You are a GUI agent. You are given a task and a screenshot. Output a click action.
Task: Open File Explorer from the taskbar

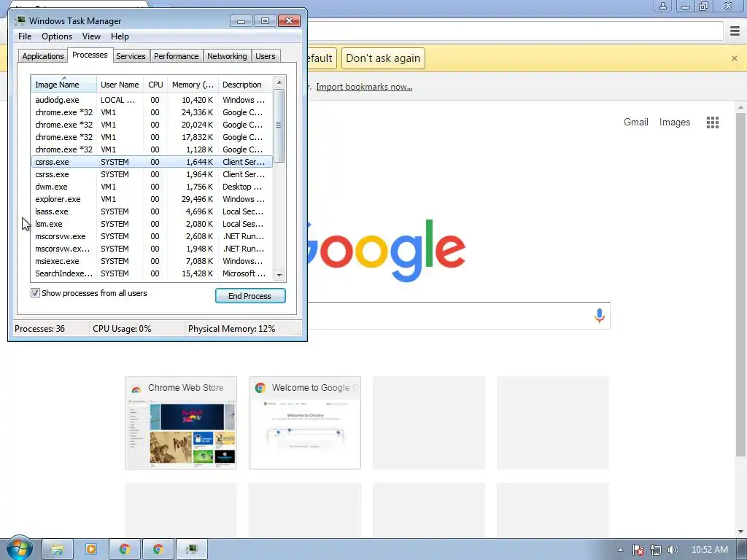pos(57,549)
